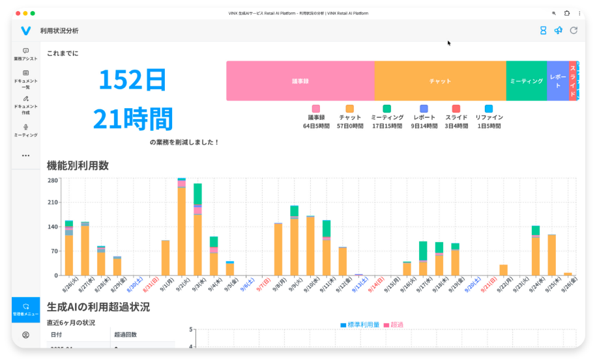Click the hourglass icon in header
The width and height of the screenshot is (597, 364).
543,31
